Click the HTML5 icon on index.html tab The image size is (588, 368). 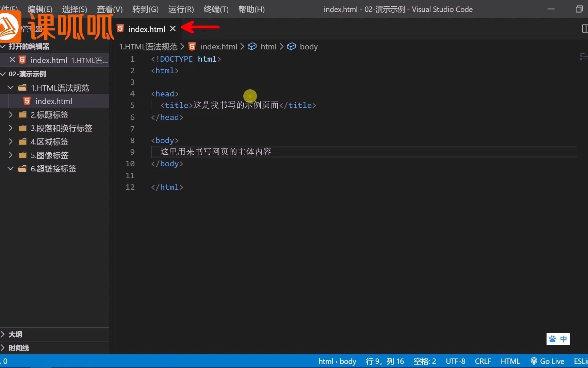point(120,28)
